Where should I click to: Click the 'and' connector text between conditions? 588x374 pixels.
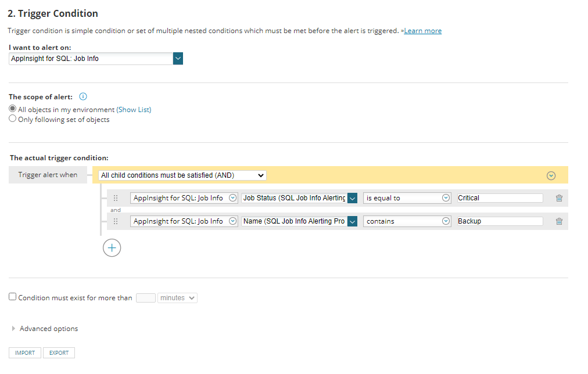(x=116, y=210)
